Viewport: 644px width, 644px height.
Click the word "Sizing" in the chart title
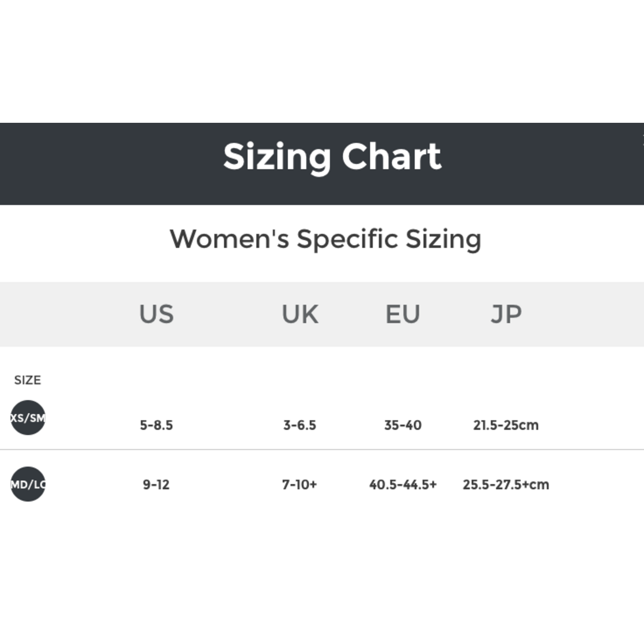click(277, 157)
